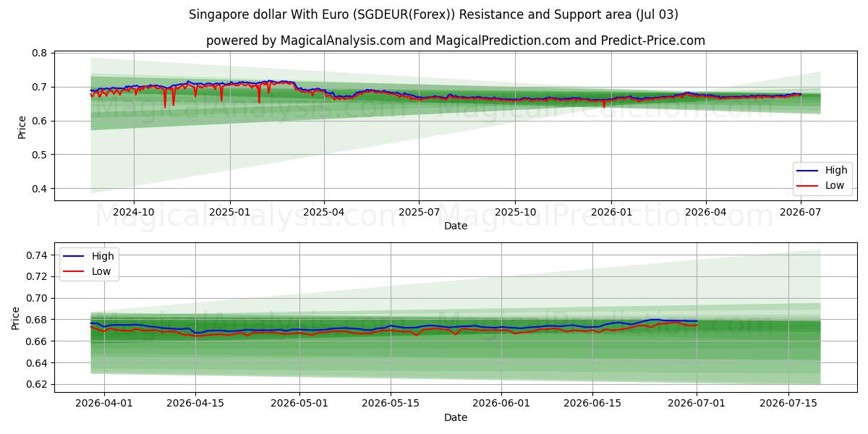The height and width of the screenshot is (434, 868).
Task: Click the '0.74' price tick in bottom chart
Action: (38, 255)
